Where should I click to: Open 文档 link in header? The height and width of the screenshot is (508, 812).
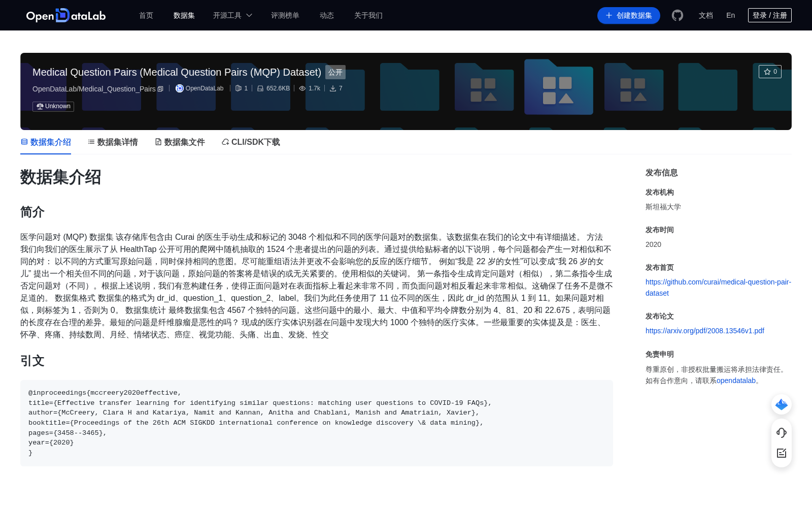[x=706, y=15]
